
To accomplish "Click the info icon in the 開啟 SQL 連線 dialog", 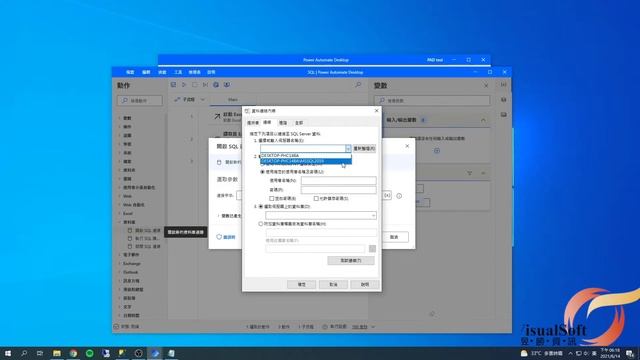I will [399, 196].
